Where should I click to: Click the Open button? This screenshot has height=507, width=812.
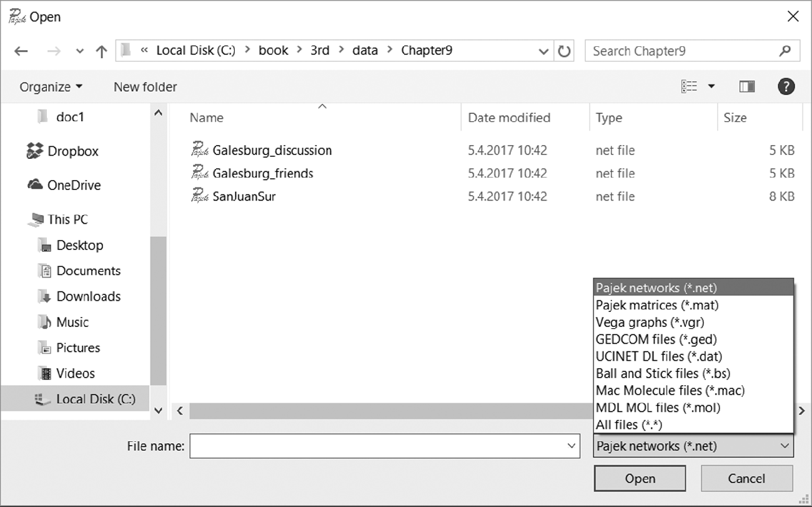[x=640, y=479]
